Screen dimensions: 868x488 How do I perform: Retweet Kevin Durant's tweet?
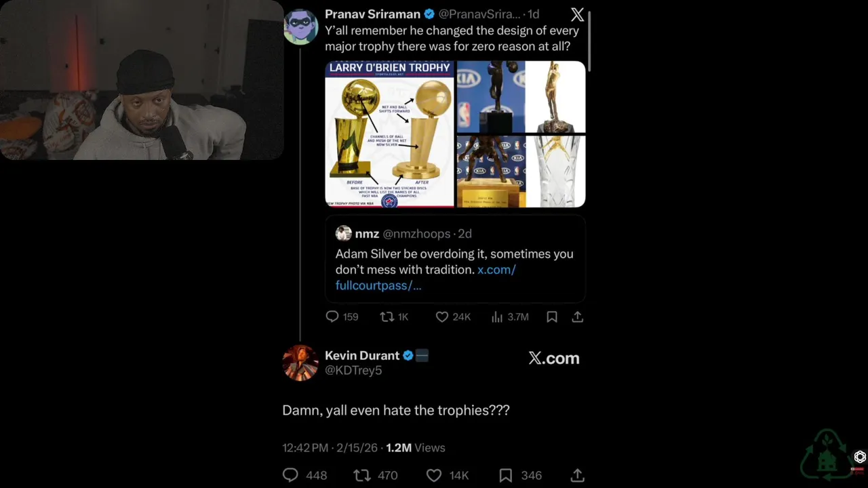(x=376, y=475)
